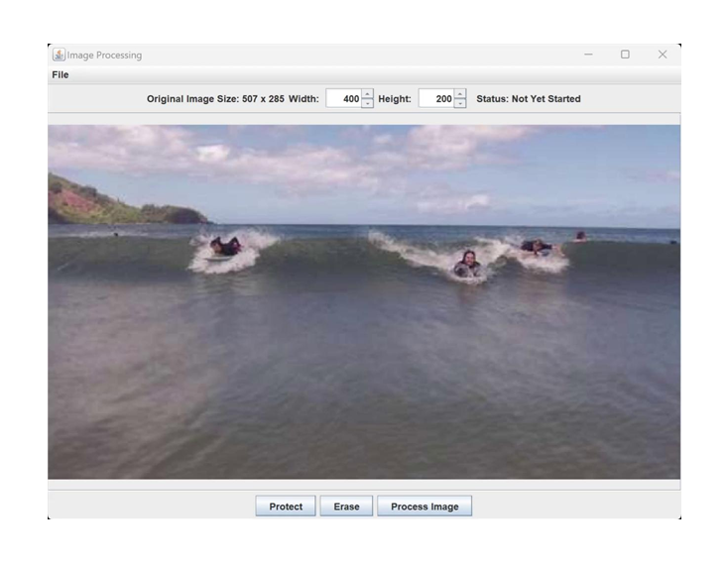Screen dimensions: 728x566
Task: Click the Status: Not Yet Started label
Action: tap(529, 99)
